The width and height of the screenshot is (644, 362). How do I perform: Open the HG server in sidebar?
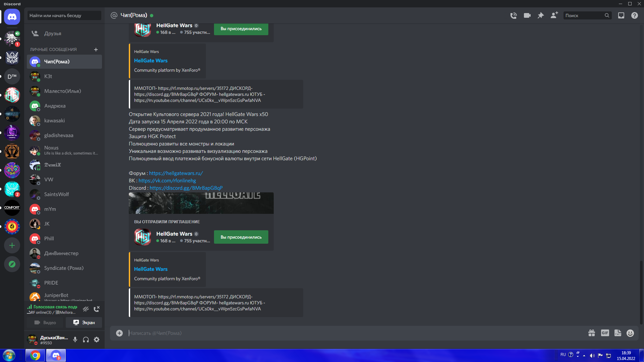[12, 95]
